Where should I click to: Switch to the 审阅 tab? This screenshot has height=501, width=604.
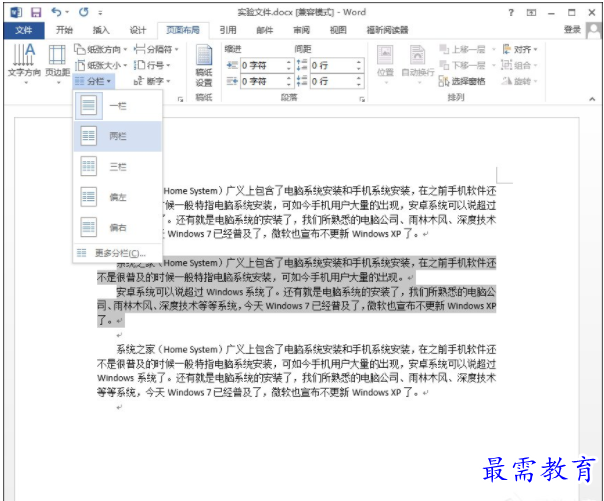point(301,30)
